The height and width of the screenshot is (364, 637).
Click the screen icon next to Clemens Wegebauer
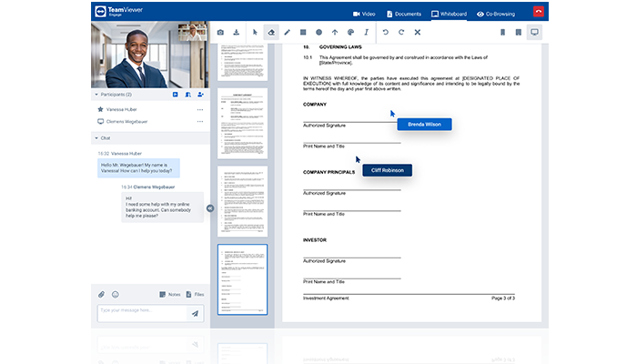click(100, 121)
